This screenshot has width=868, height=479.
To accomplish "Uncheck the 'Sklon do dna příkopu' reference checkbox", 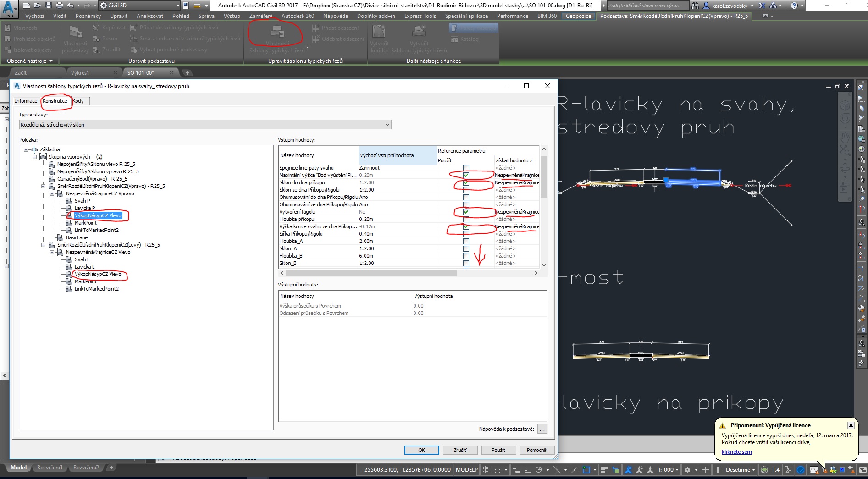I will 466,182.
